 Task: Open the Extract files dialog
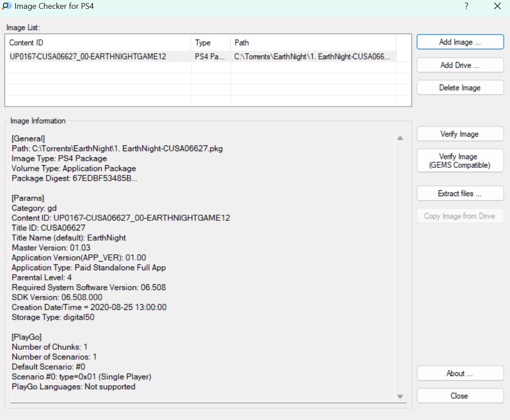pos(460,193)
